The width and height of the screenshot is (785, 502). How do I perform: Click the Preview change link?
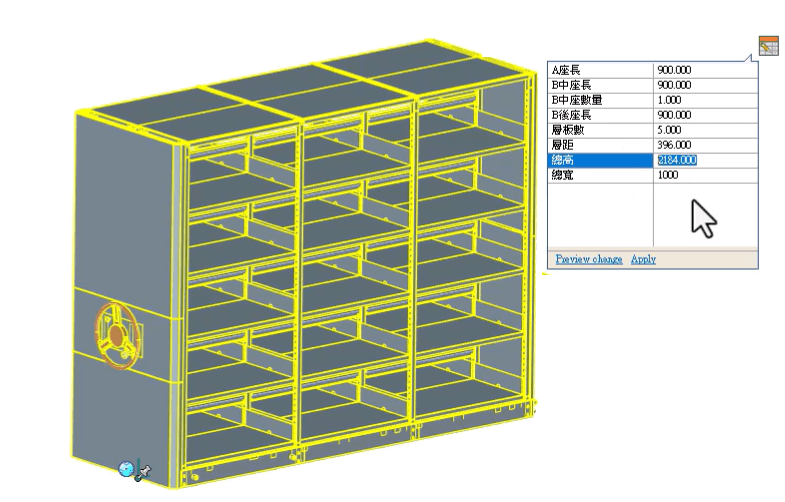point(589,259)
